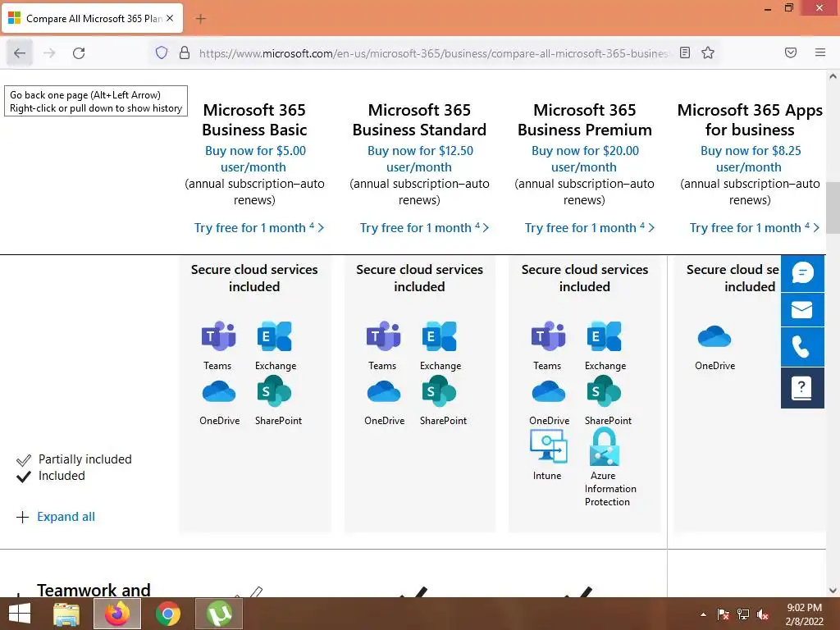The width and height of the screenshot is (840, 630).
Task: Switch to Firefox in the taskbar
Action: (x=117, y=614)
